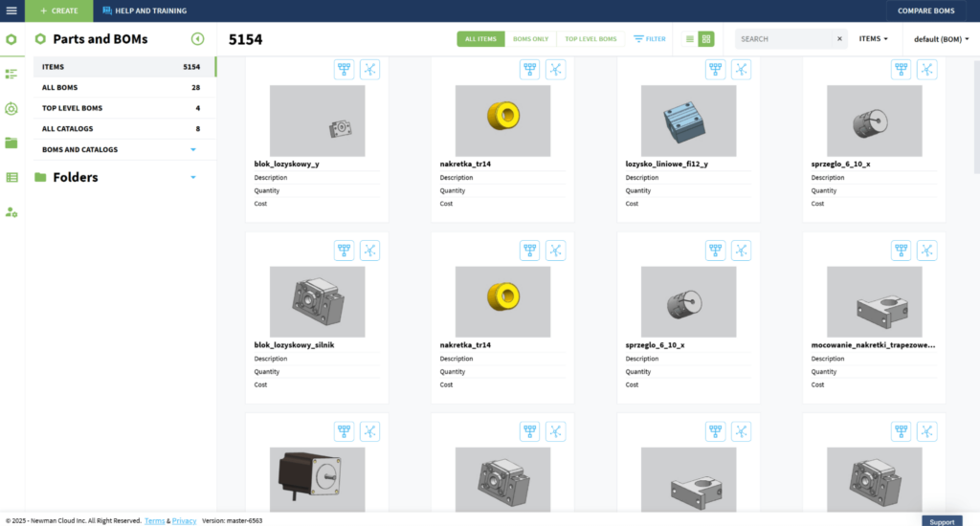Select ITEMS in the sidebar list
The image size is (980, 526).
click(124, 67)
